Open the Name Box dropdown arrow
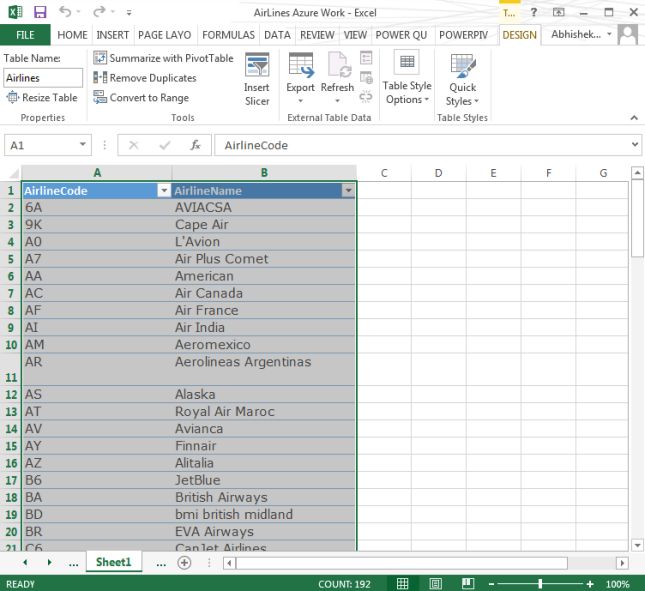Viewport: 645px width, 591px height. coord(83,144)
